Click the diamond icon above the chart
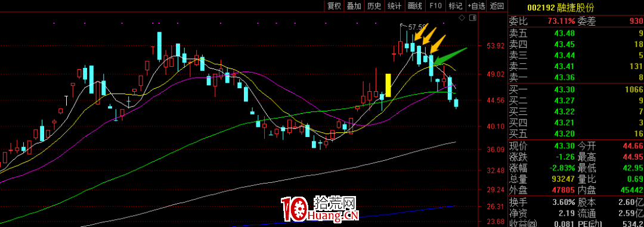Viewport: 644px width, 227px height. point(462,18)
